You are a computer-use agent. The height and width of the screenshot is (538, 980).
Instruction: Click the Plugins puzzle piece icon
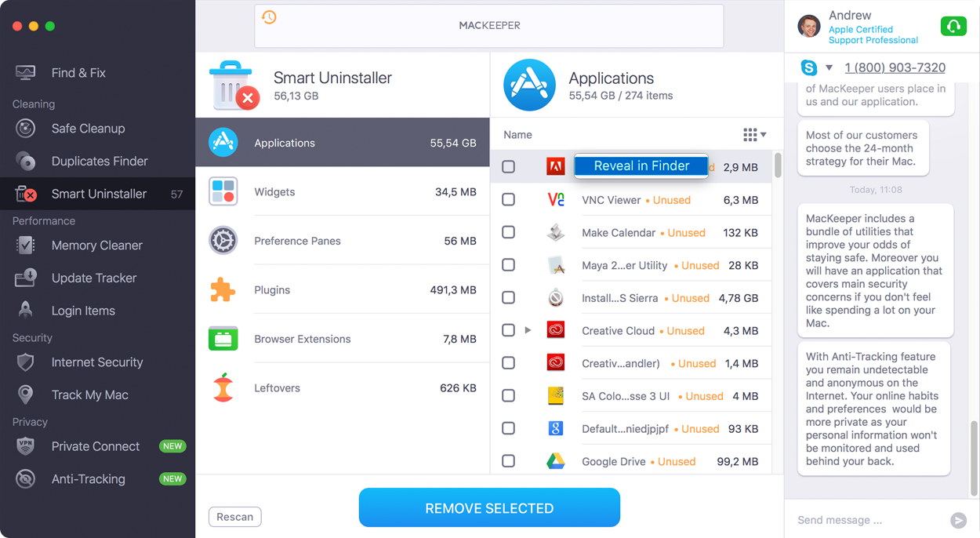click(x=223, y=290)
